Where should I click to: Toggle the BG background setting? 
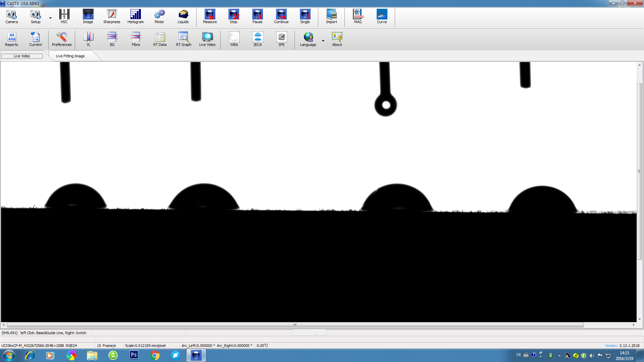pos(112,39)
